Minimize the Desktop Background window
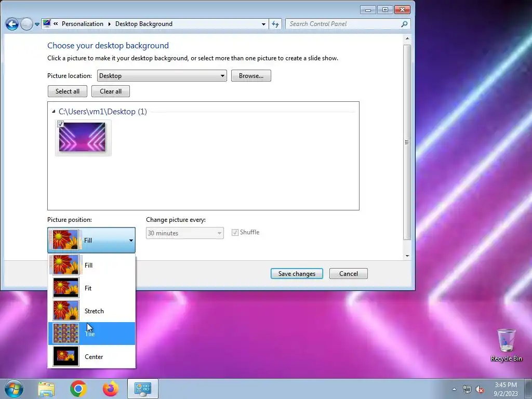 [368, 10]
